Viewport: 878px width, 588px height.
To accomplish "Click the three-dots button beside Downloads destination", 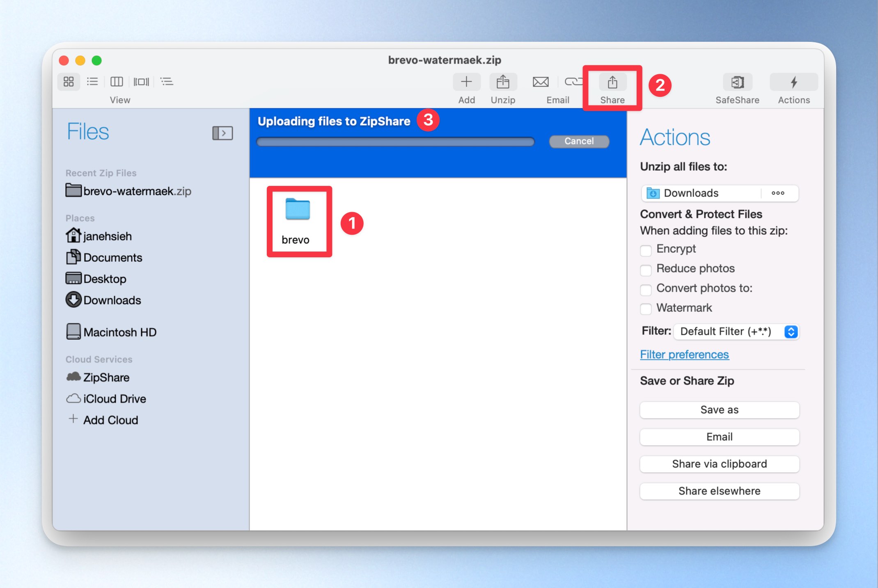I will point(778,193).
